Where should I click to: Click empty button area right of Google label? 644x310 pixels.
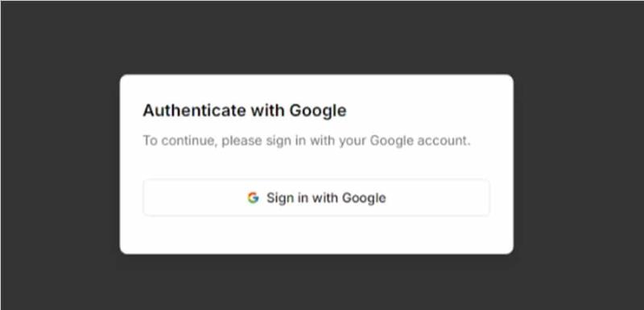[x=437, y=197]
